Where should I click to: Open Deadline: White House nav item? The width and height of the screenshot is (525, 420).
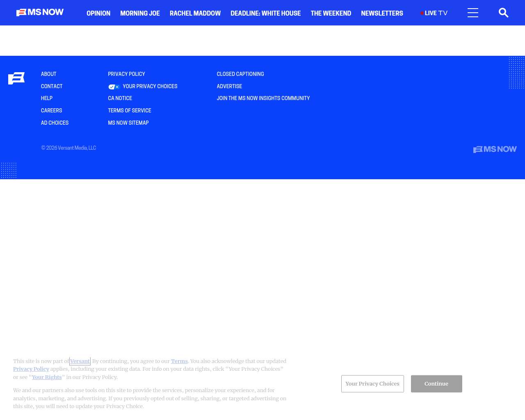pyautogui.click(x=266, y=13)
